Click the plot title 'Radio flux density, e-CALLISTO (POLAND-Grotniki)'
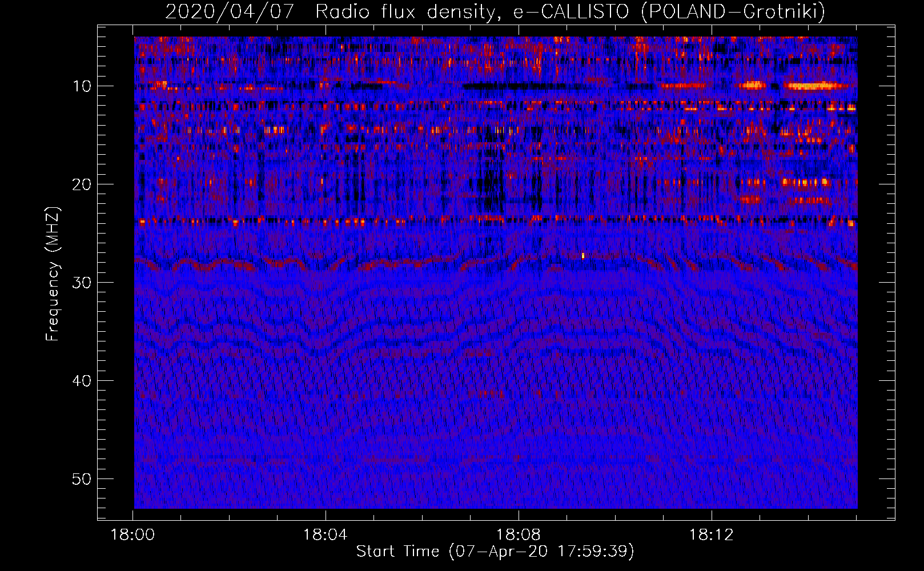This screenshot has height=571, width=924. point(570,11)
